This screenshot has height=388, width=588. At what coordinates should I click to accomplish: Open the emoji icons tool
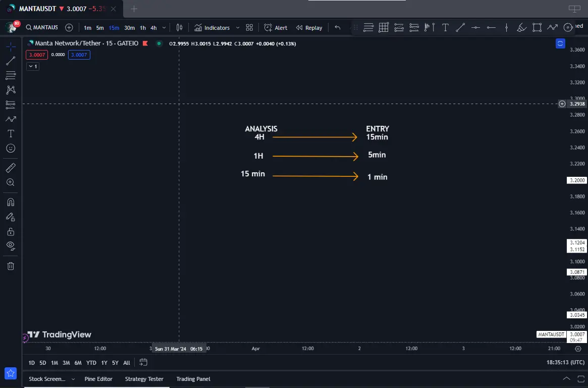pos(11,148)
